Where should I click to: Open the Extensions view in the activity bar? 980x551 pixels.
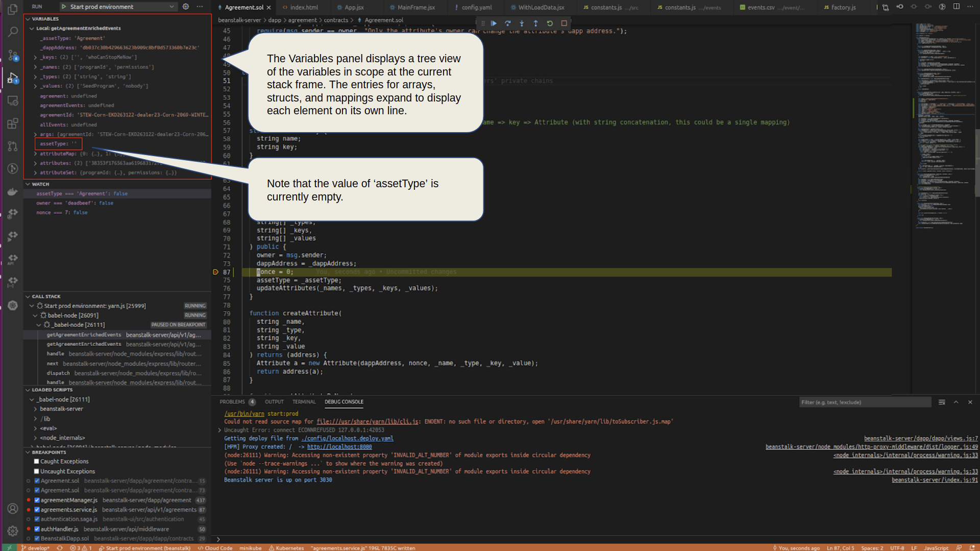13,123
